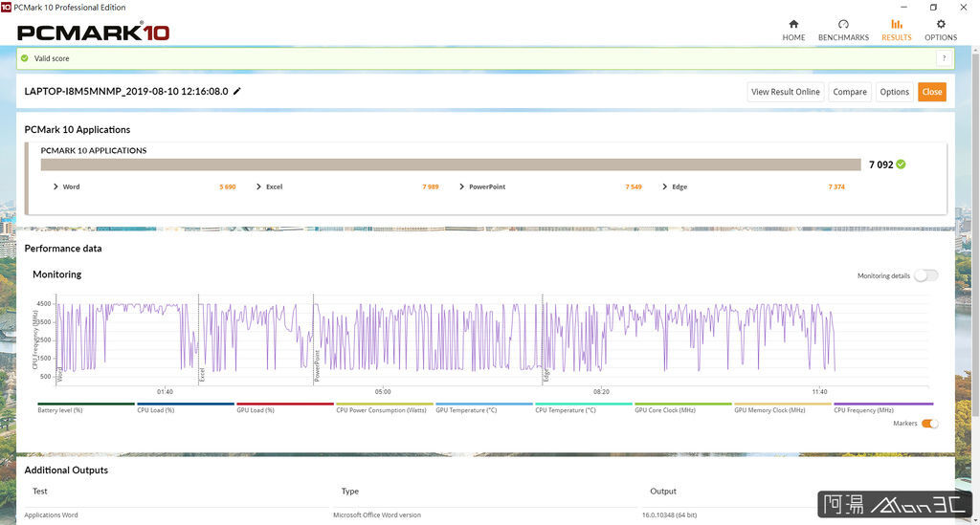Viewport: 980px width, 525px height.
Task: Click the PCMark 10 app icon in title bar
Action: tap(6, 7)
